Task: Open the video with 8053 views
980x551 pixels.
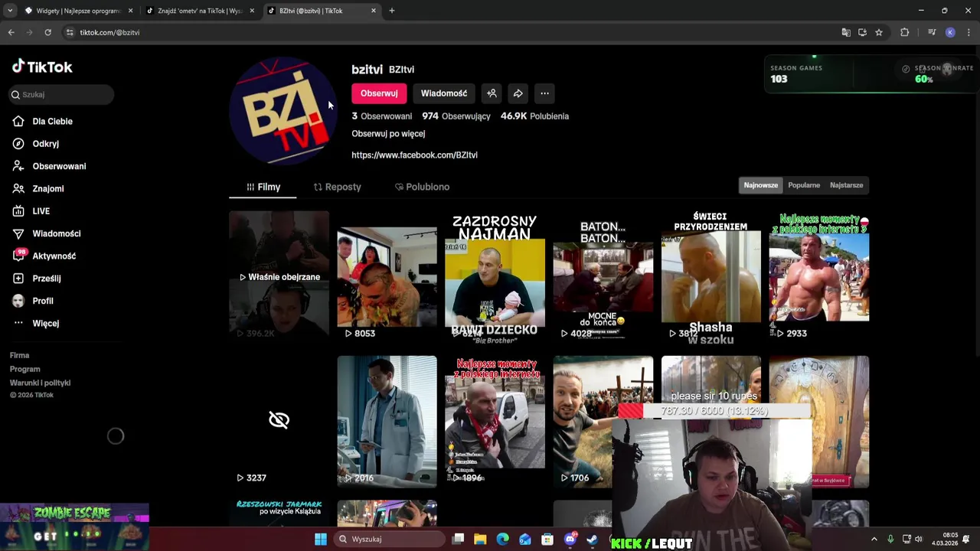Action: (387, 276)
